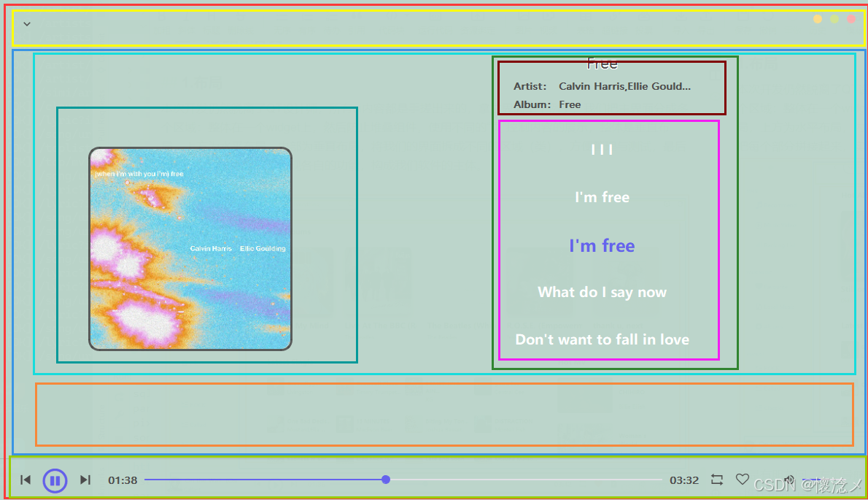868x500 pixels.
Task: Click the song title Free at top
Action: coord(602,64)
